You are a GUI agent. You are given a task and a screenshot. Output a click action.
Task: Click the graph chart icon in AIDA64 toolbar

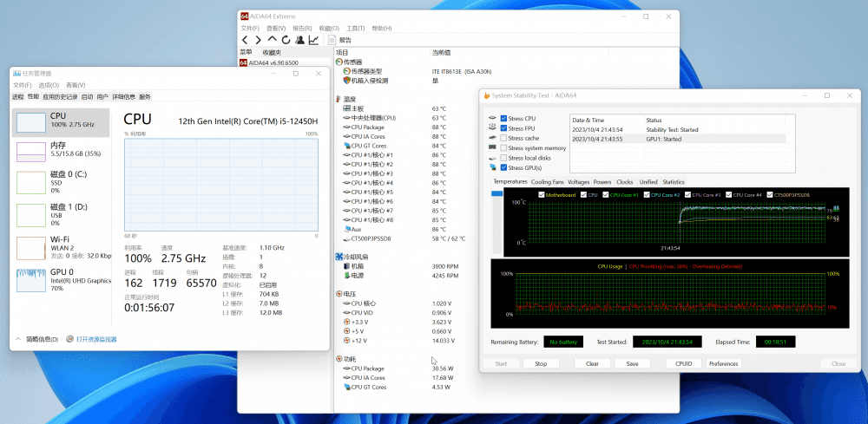click(313, 40)
